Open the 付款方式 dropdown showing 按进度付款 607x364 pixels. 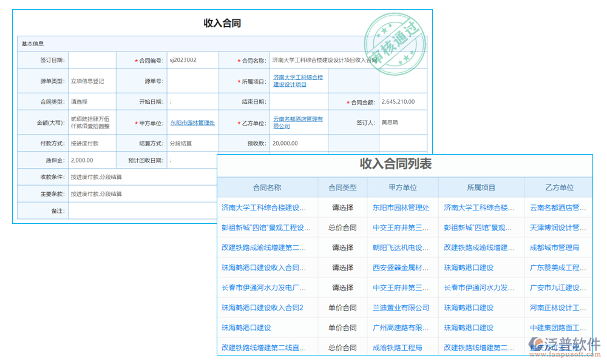(x=91, y=143)
